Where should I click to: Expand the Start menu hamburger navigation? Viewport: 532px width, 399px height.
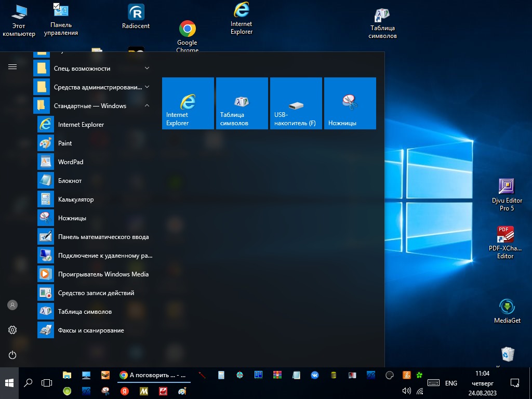point(12,67)
